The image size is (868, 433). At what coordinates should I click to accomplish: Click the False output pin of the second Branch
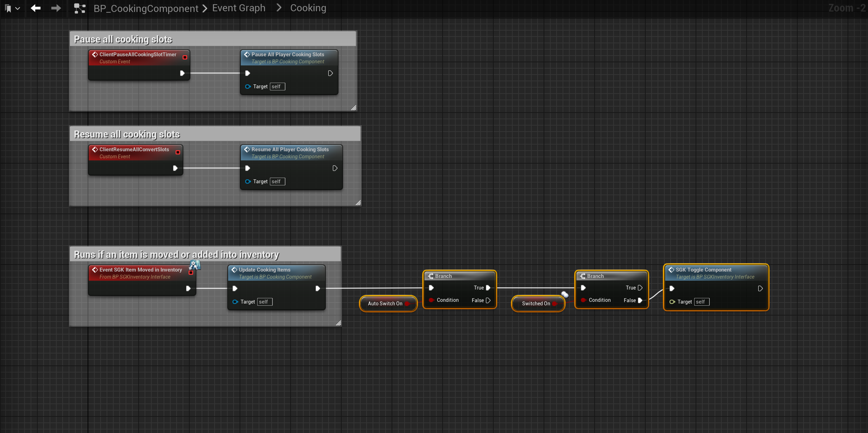click(640, 300)
